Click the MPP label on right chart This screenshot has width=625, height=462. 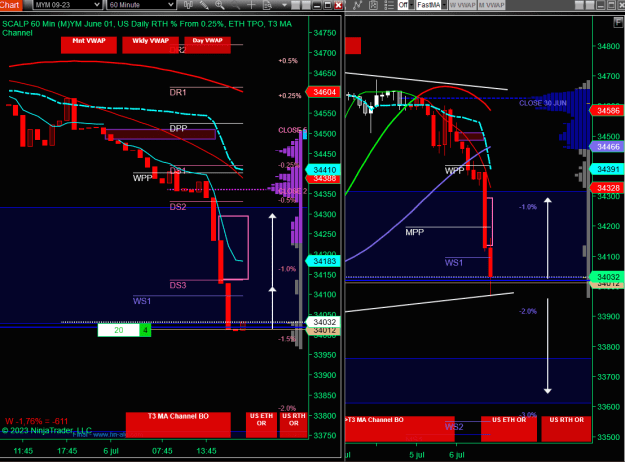(415, 232)
